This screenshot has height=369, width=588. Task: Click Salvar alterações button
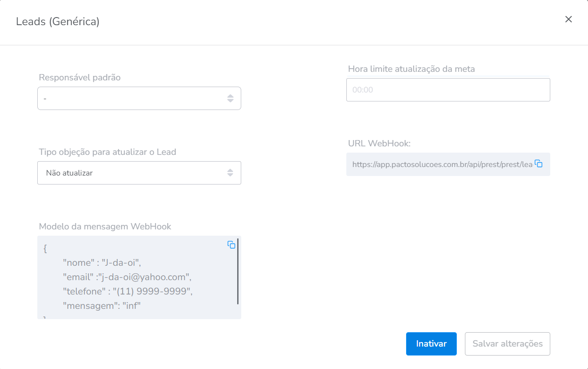[x=507, y=344]
